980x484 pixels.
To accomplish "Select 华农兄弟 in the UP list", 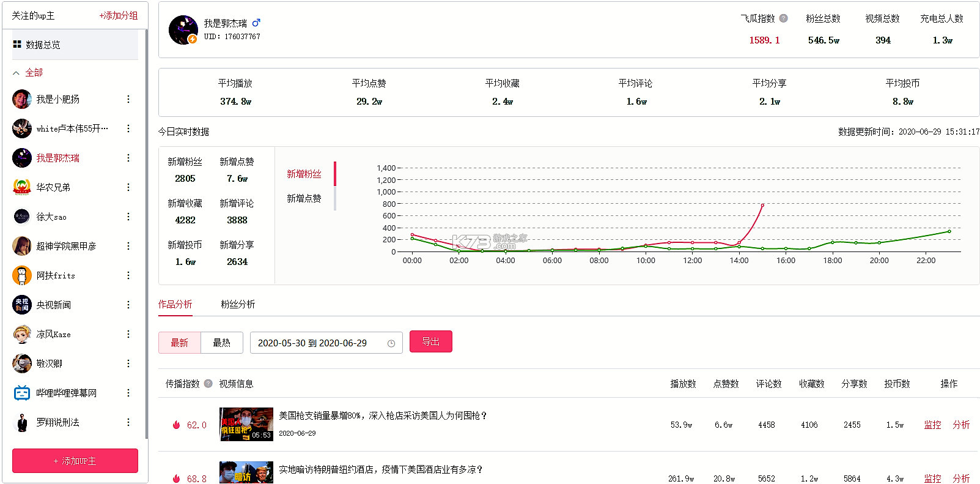I will point(53,187).
